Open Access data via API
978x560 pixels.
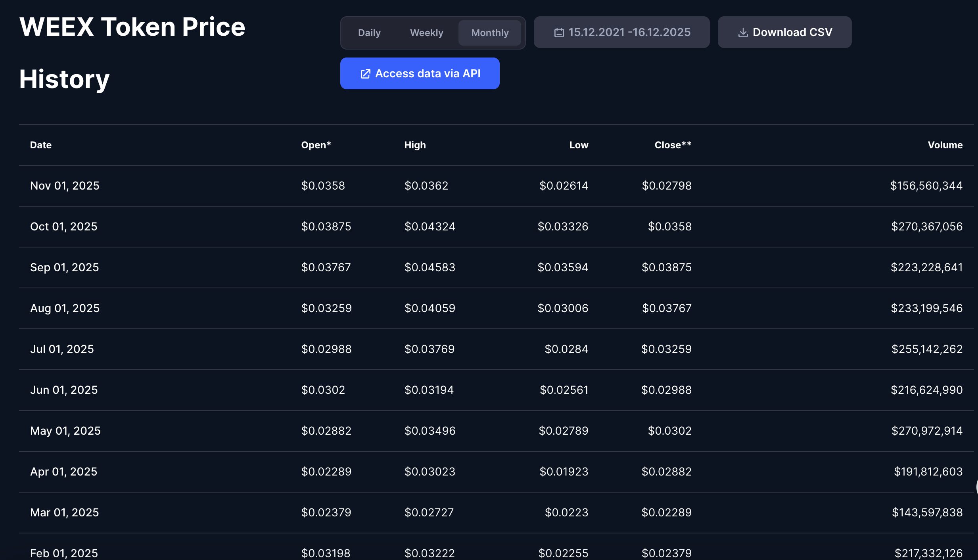[420, 73]
